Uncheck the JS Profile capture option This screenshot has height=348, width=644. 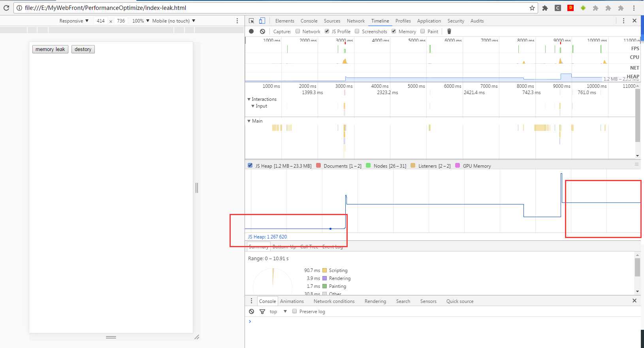[x=327, y=32]
